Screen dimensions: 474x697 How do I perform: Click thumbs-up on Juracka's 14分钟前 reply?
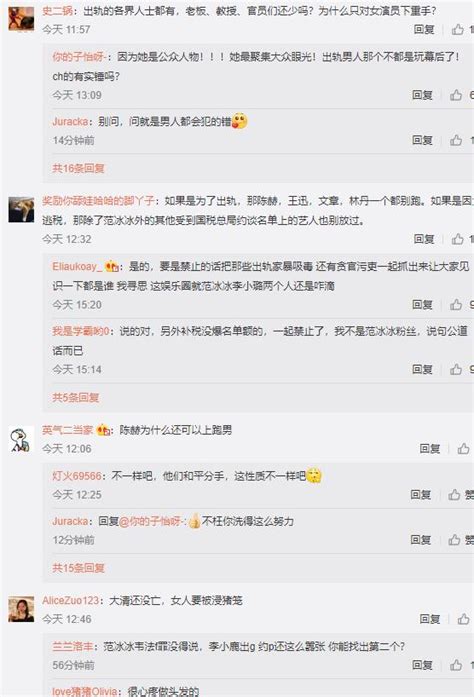pyautogui.click(x=456, y=140)
